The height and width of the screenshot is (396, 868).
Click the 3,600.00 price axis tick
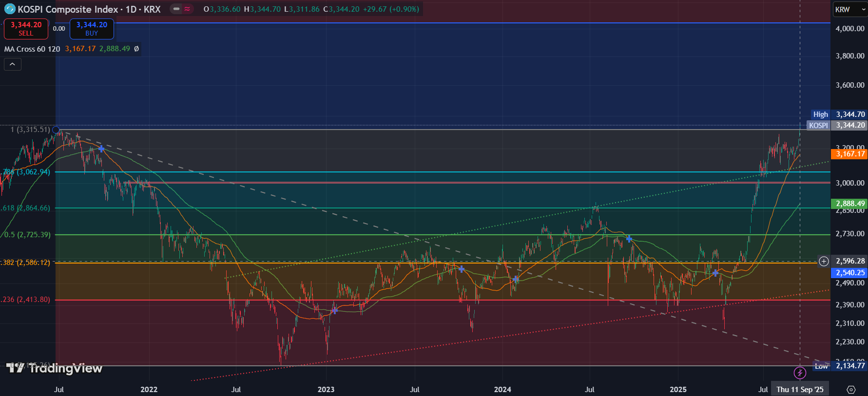coord(850,85)
